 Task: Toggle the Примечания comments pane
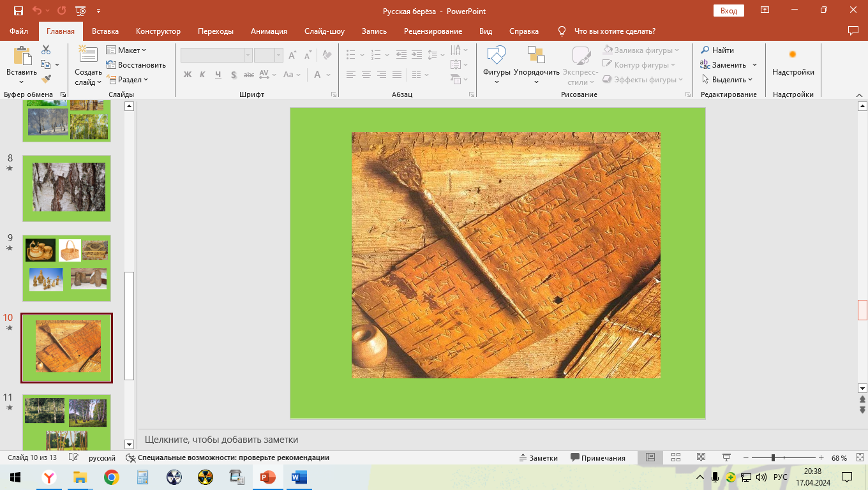coord(597,457)
